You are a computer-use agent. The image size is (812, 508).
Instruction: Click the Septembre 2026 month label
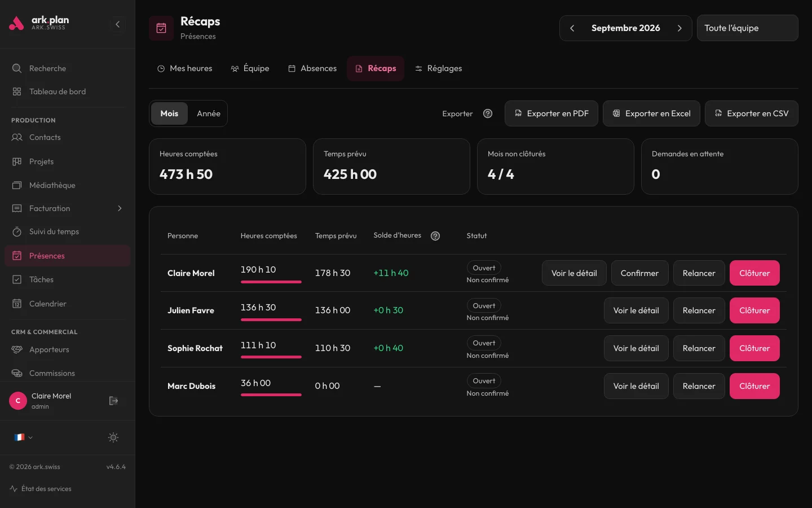[625, 28]
